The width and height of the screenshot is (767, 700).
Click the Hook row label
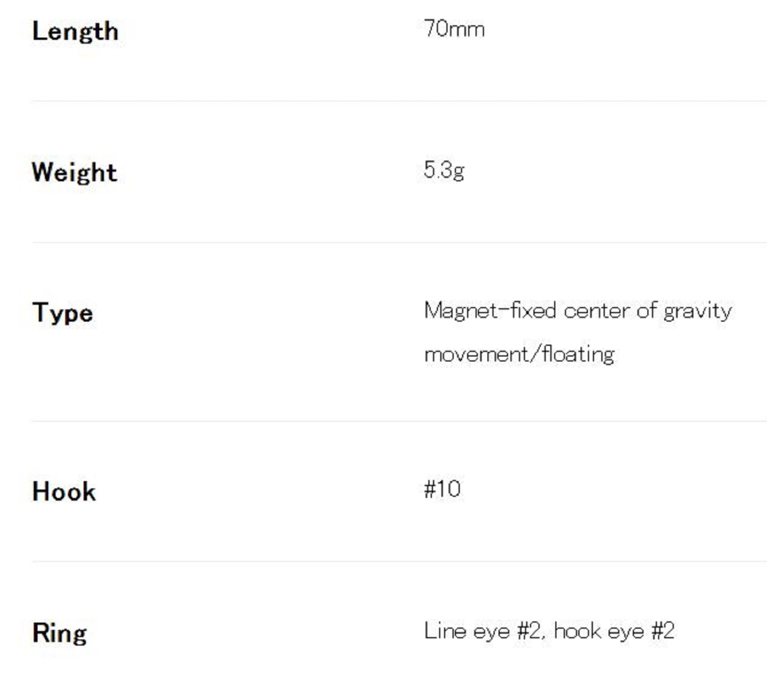pos(64,491)
